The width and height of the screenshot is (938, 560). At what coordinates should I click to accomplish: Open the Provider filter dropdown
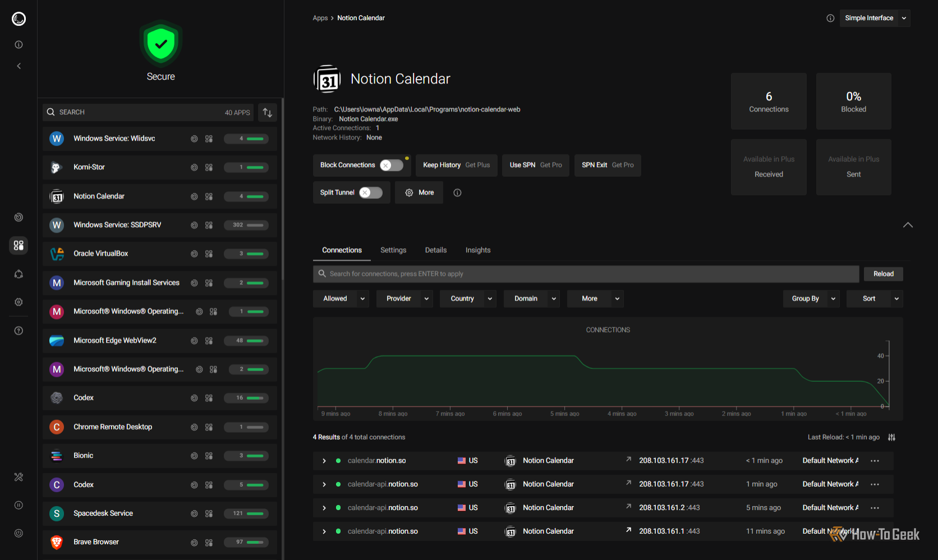405,299
